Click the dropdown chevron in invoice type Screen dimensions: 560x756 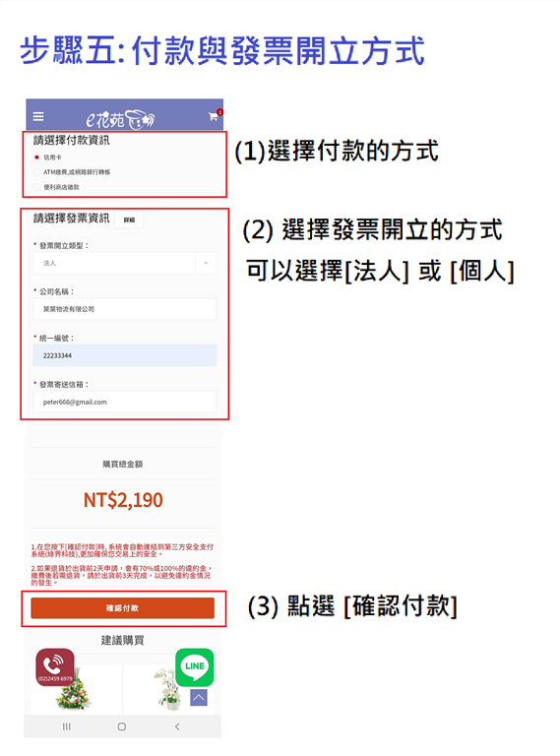point(206,263)
